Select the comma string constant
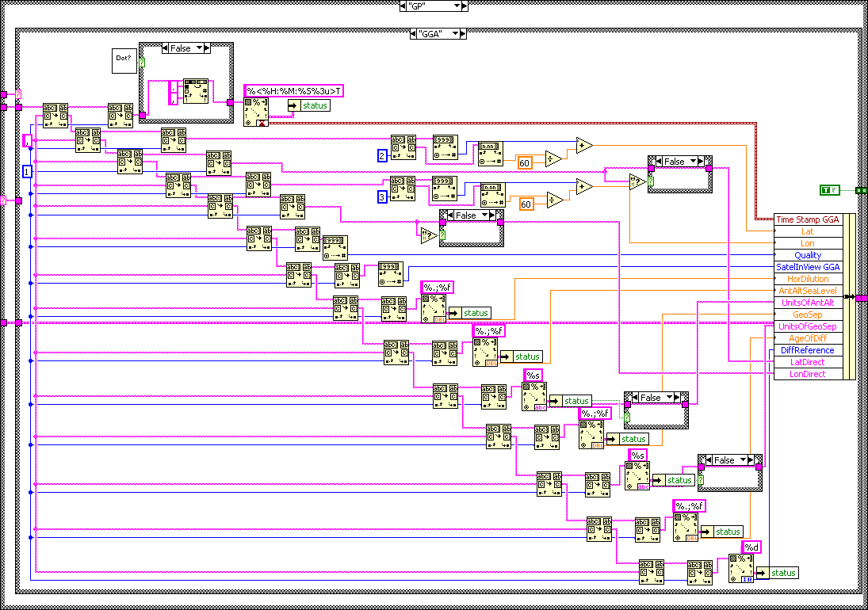 pyautogui.click(x=27, y=140)
